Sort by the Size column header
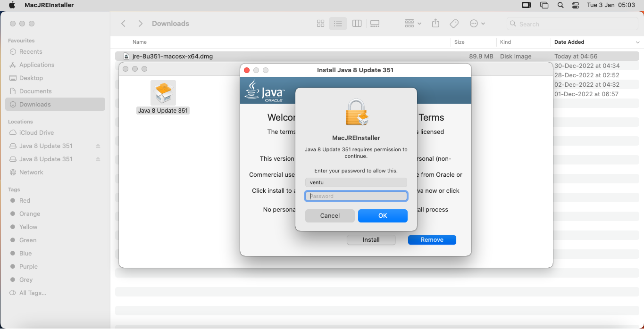The width and height of the screenshot is (644, 329). pos(460,42)
